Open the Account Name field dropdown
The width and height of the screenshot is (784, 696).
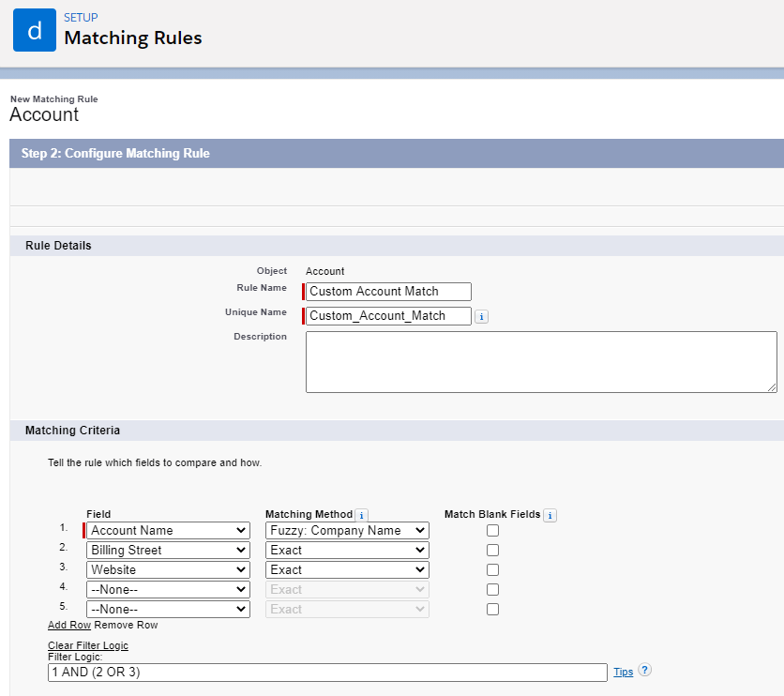click(x=169, y=531)
